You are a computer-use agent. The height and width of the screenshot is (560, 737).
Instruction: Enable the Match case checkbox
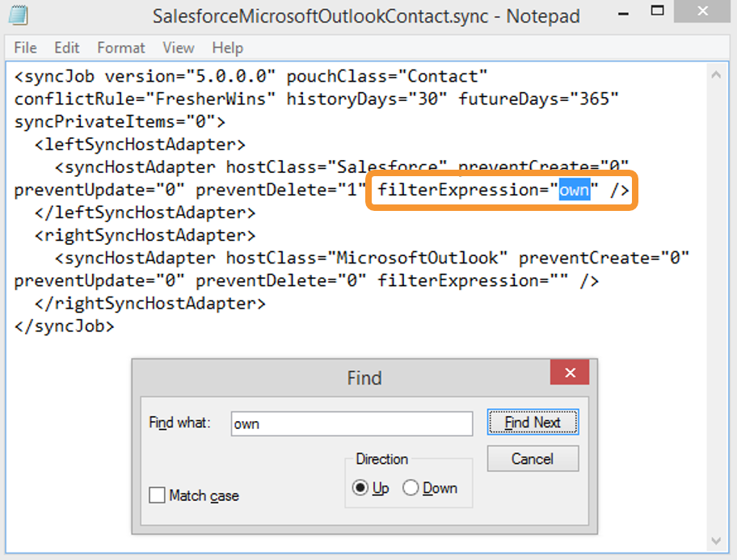157,495
